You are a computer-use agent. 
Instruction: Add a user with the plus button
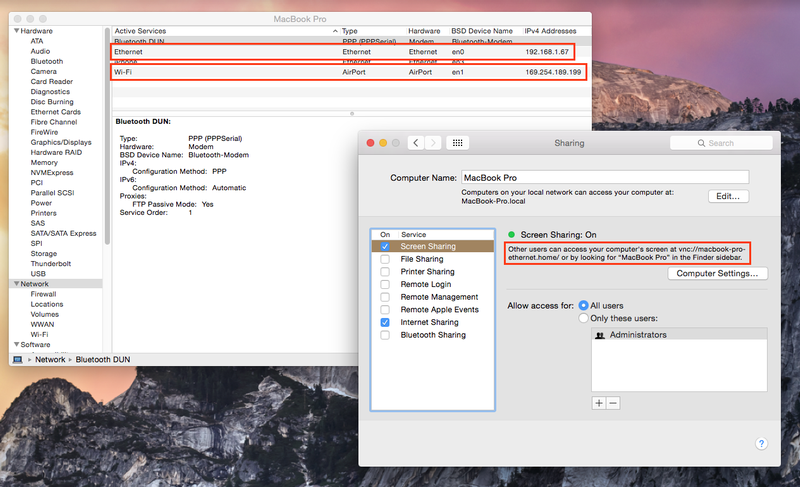point(599,403)
